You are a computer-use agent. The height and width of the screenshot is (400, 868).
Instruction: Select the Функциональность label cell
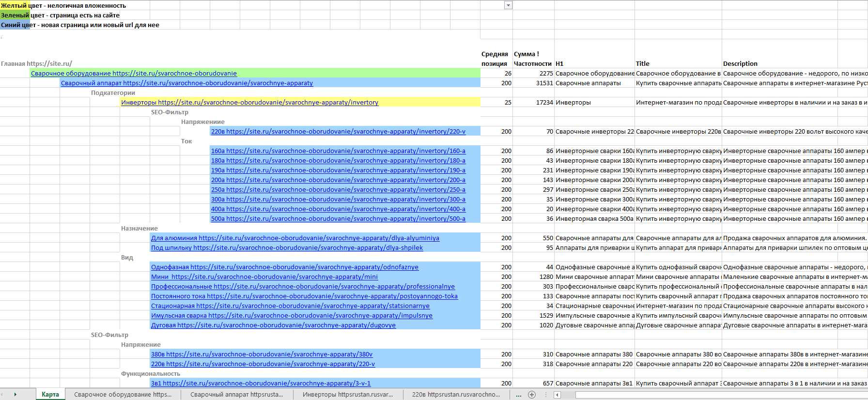151,374
